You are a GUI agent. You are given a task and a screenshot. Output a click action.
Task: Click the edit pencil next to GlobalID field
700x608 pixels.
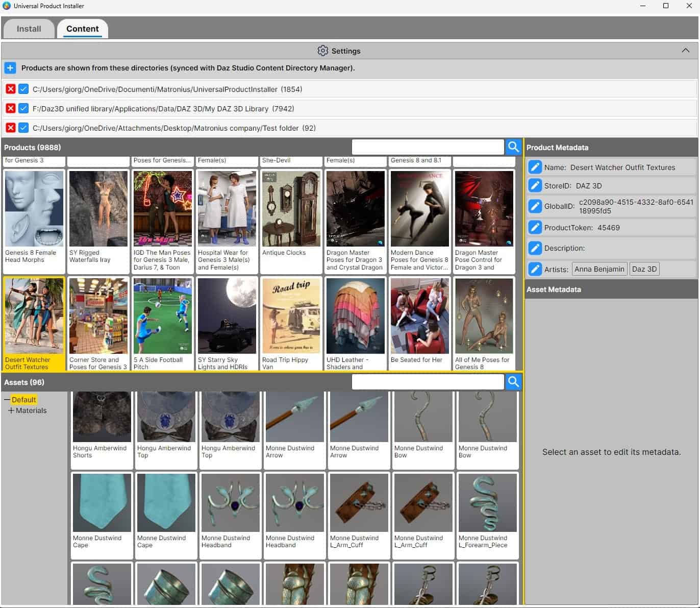point(535,206)
